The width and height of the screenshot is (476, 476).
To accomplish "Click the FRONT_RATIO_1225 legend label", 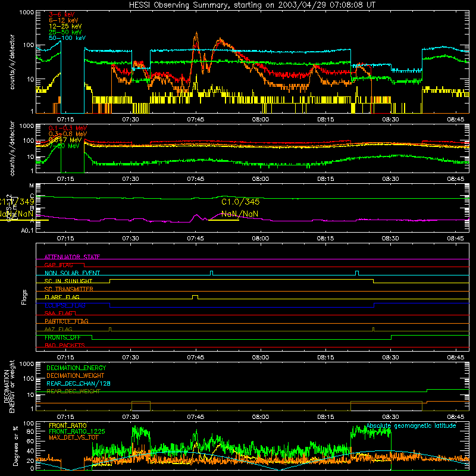I will coord(77,431).
